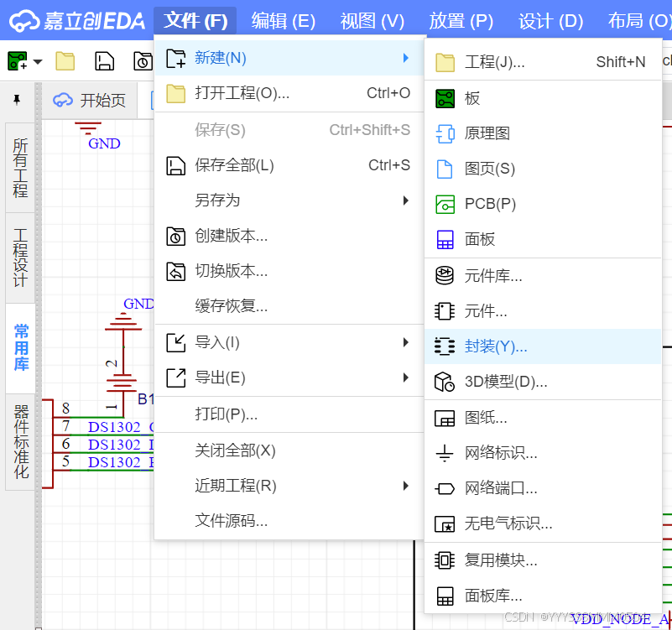Click the star icon for 无电气标识...
The image size is (672, 630).
point(445,523)
